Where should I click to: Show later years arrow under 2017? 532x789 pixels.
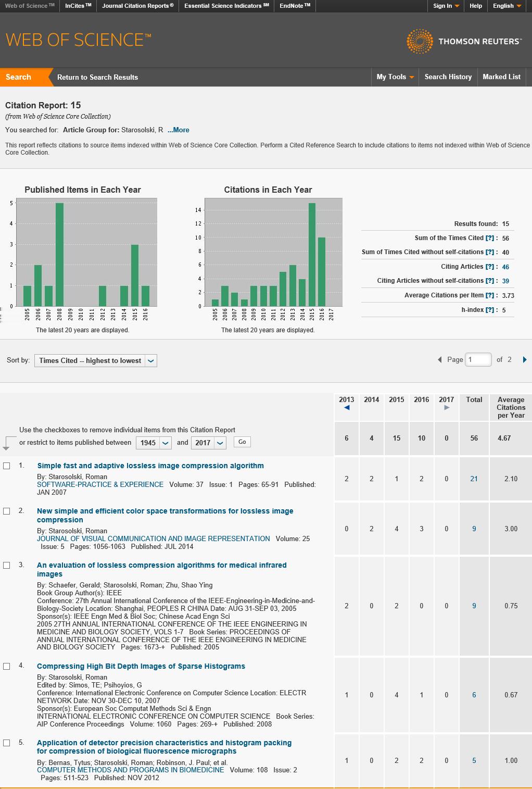pos(447,408)
